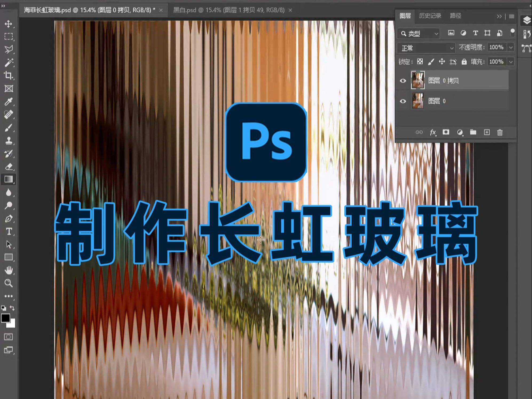Create a new layer group
This screenshot has width=532, height=399.
(x=473, y=132)
